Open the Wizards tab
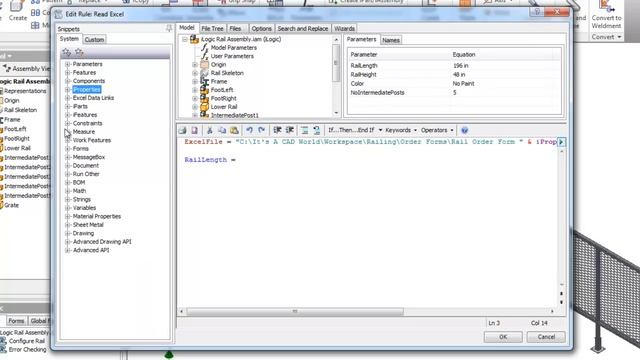This screenshot has width=640, height=360. click(x=344, y=29)
